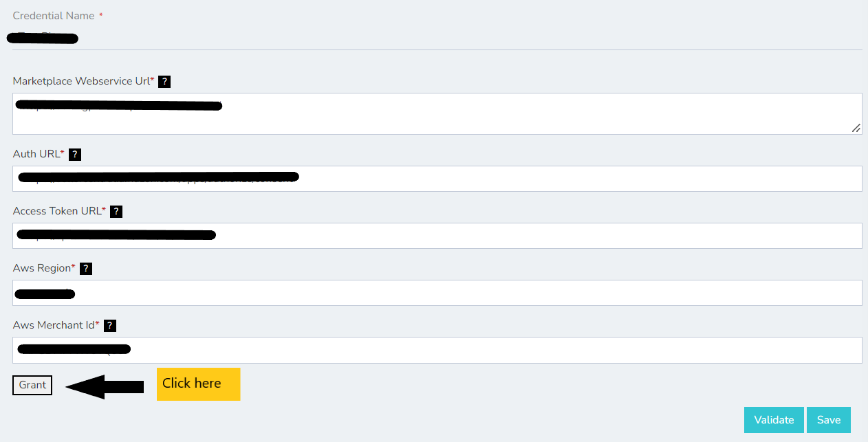Click the question mark next to Access Token URL
This screenshot has height=442, width=868.
pos(116,212)
